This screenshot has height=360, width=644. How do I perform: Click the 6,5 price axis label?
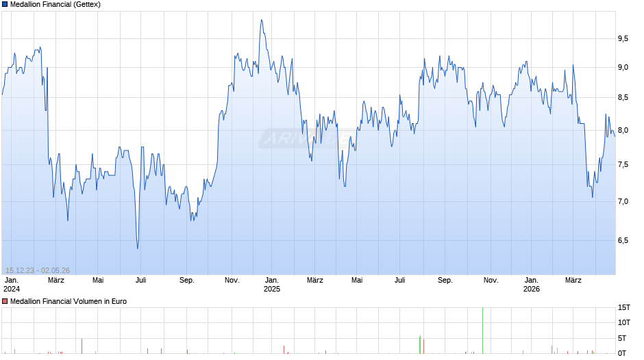click(x=623, y=240)
